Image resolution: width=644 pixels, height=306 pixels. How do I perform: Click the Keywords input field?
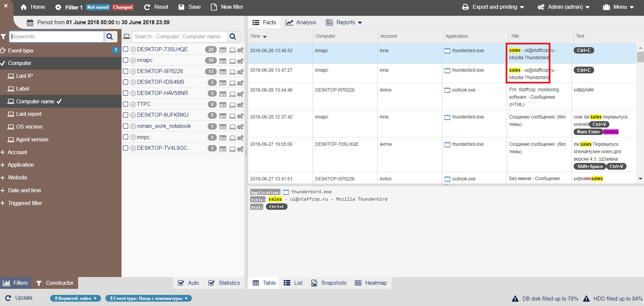pyautogui.click(x=57, y=37)
